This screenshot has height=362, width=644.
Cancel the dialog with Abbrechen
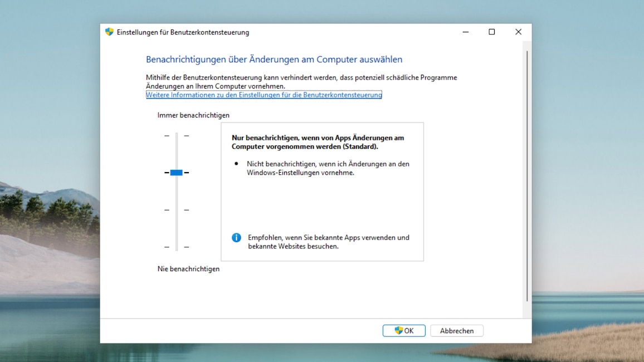[457, 330]
